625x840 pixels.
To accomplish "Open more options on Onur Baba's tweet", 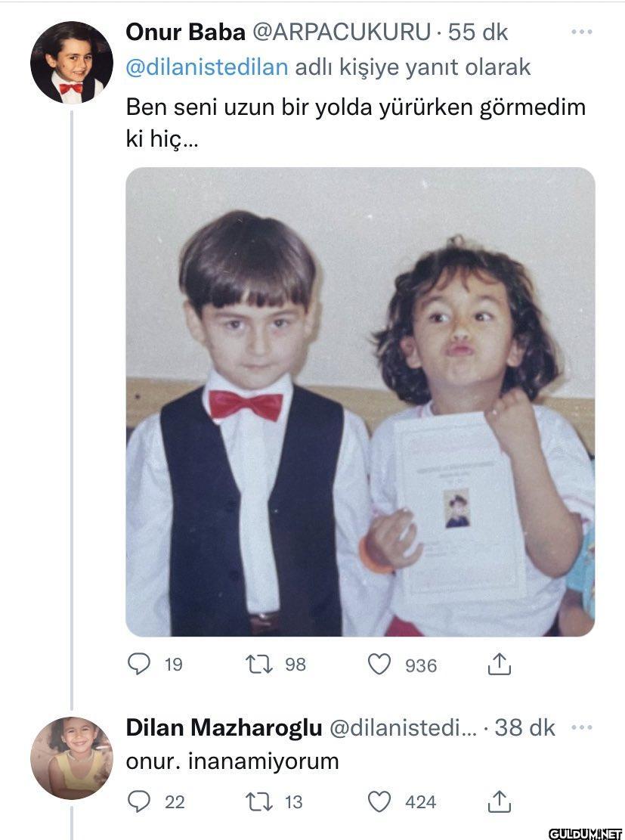I will point(581,33).
